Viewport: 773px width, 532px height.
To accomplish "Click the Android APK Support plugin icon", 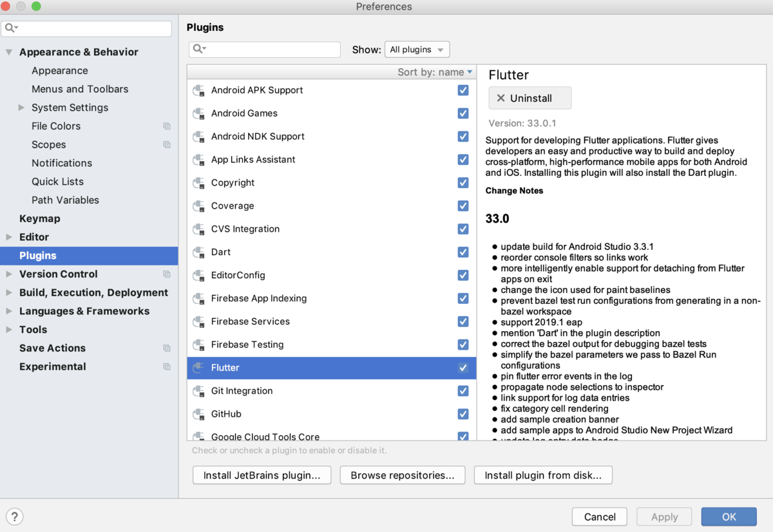I will click(x=198, y=91).
